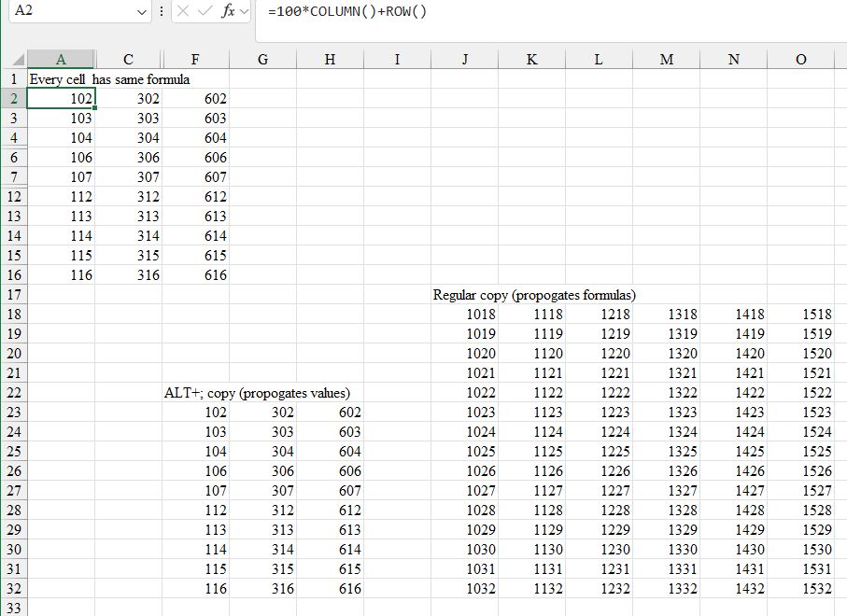
Task: Expand the function dropdown next to fx
Action: pyautogui.click(x=244, y=11)
